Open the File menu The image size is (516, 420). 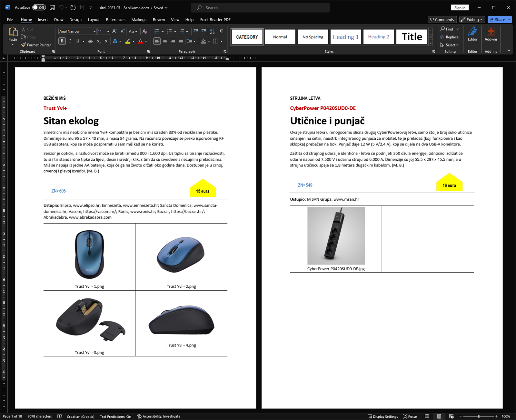10,19
